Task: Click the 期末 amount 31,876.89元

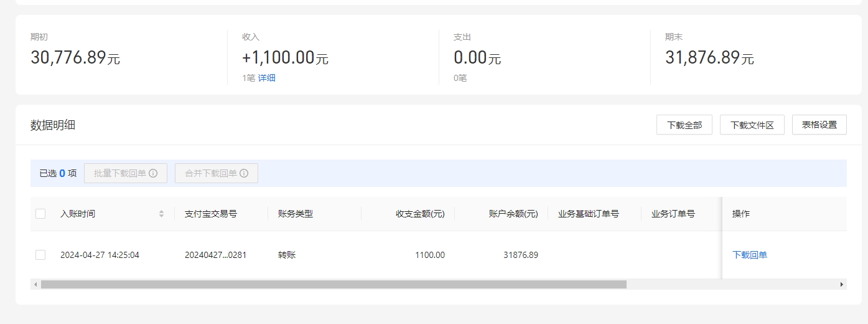Action: (709, 58)
